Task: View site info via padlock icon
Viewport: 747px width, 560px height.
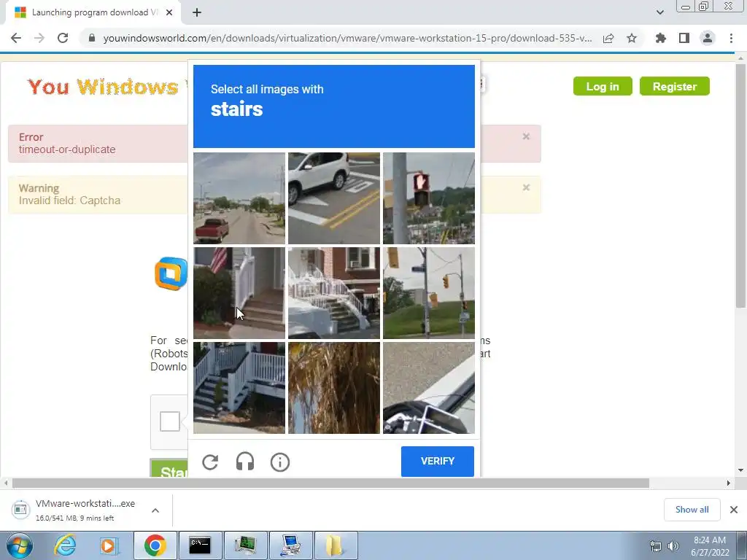Action: [x=92, y=38]
